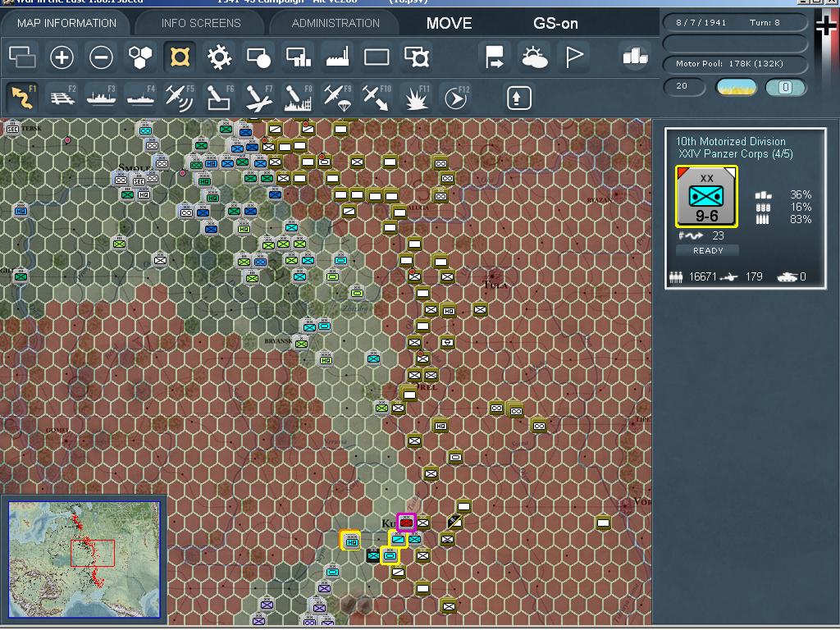Click the MOVE mode label
Screen dimensions: 840x630
(x=449, y=23)
